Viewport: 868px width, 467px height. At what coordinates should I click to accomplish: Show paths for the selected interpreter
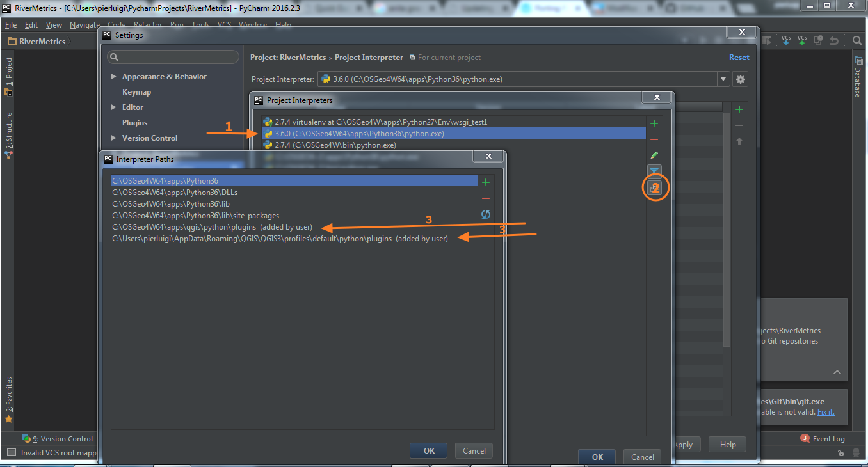[x=654, y=187]
